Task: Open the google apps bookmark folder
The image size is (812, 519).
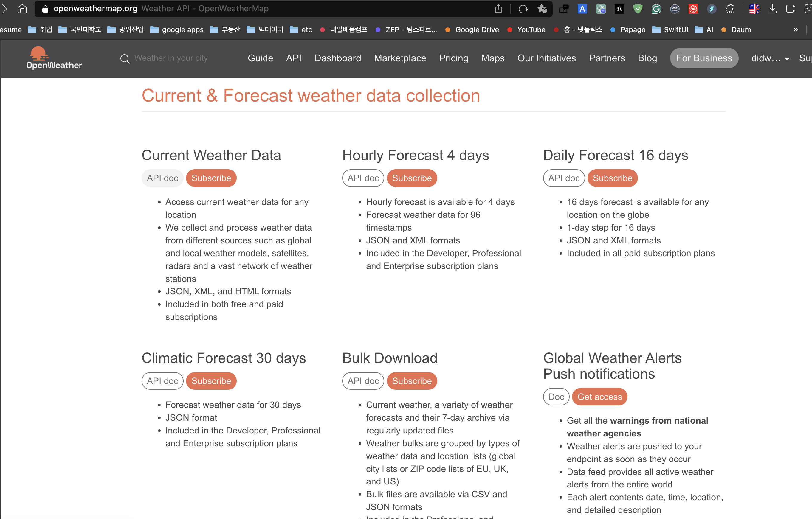Action: pyautogui.click(x=177, y=30)
